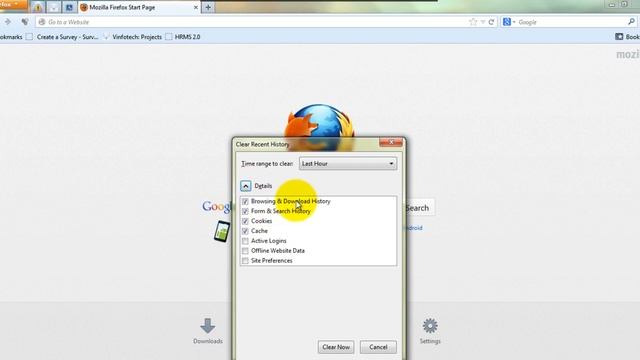Uncheck Form & Search History
The width and height of the screenshot is (640, 360).
point(245,211)
